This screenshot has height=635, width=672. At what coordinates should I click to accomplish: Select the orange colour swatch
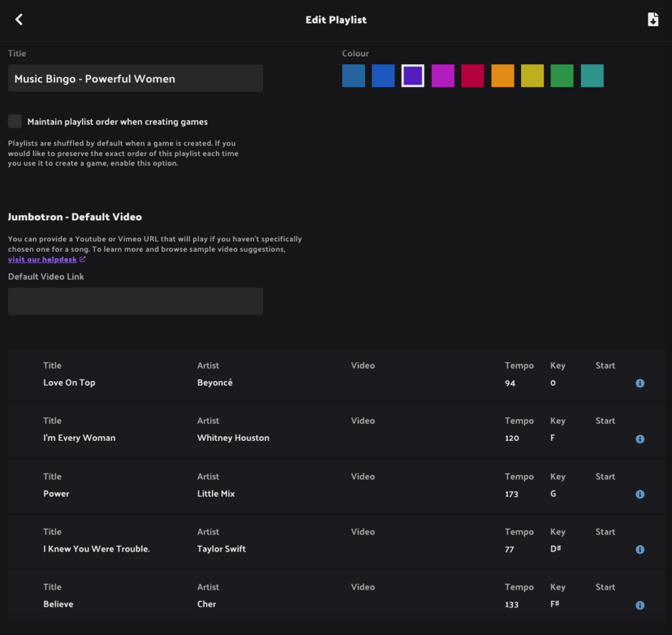[503, 76]
